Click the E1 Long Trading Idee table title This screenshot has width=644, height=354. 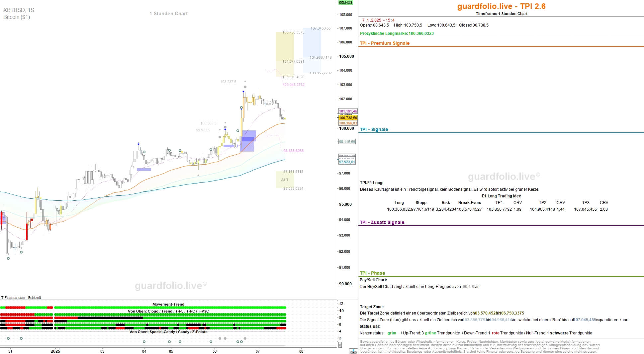(501, 196)
